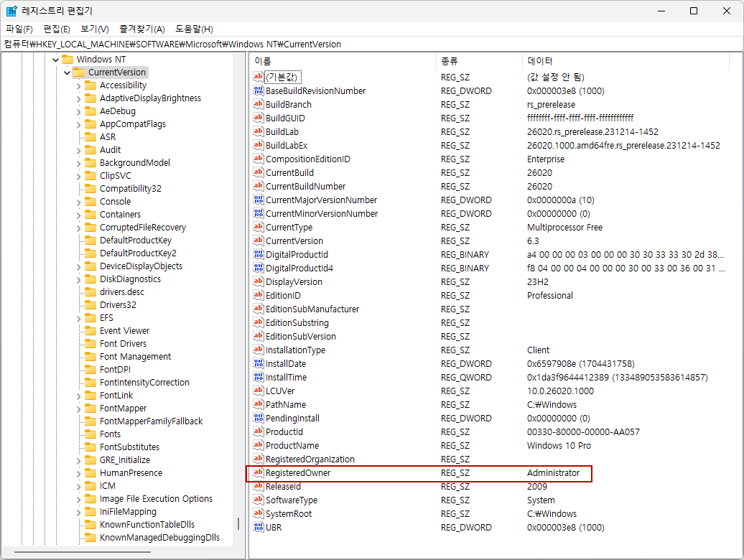Click the folder icon of Drivers32 key
This screenshot has height=560, width=744.
pyautogui.click(x=90, y=304)
